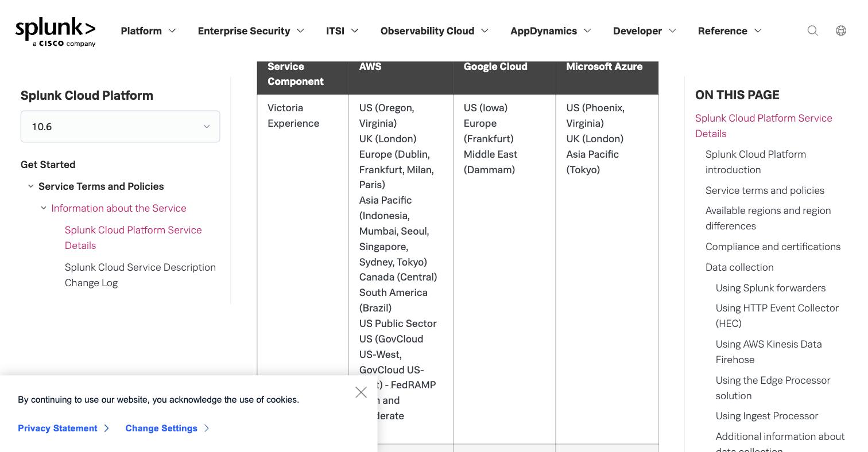
Task: Jump to Service terms and policies section
Action: pos(765,190)
